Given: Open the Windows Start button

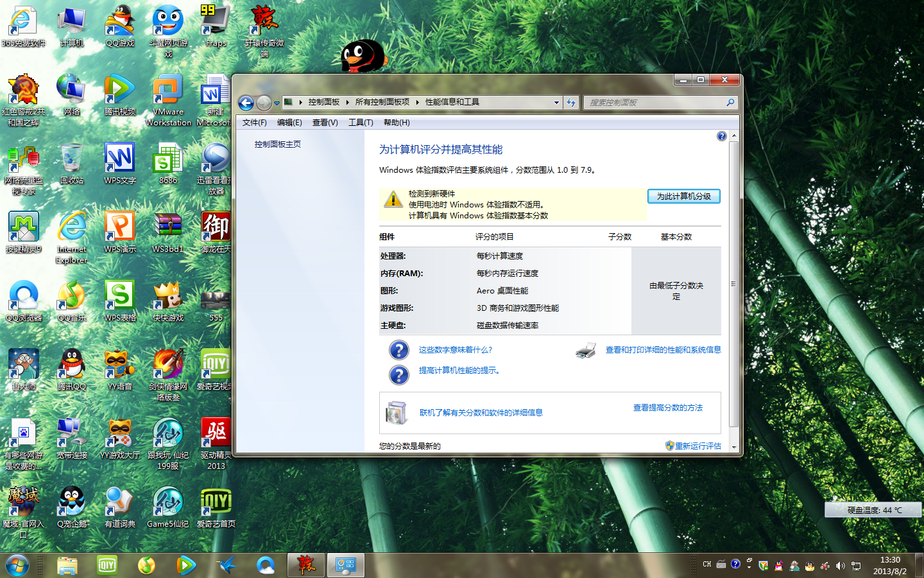Looking at the screenshot, I should pyautogui.click(x=17, y=565).
